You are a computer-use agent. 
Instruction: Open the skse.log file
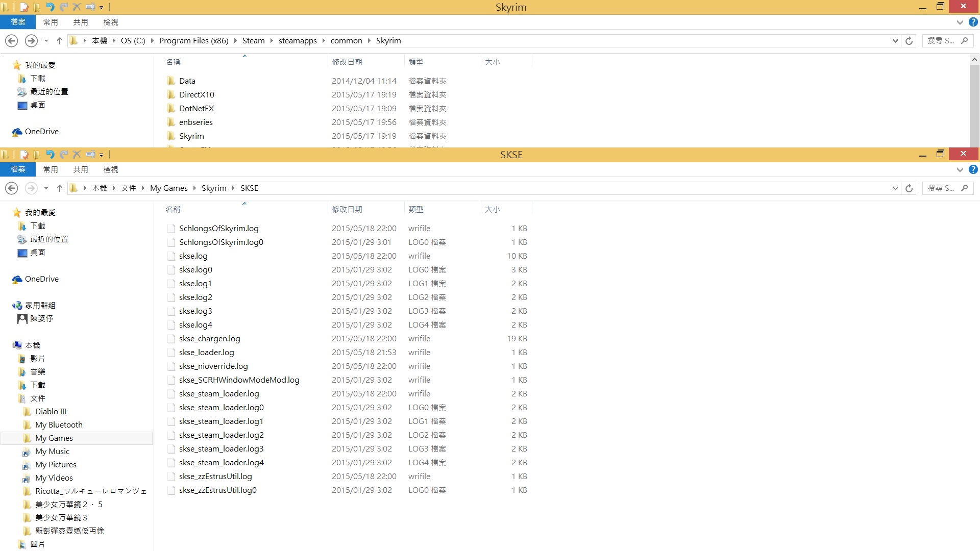(193, 256)
